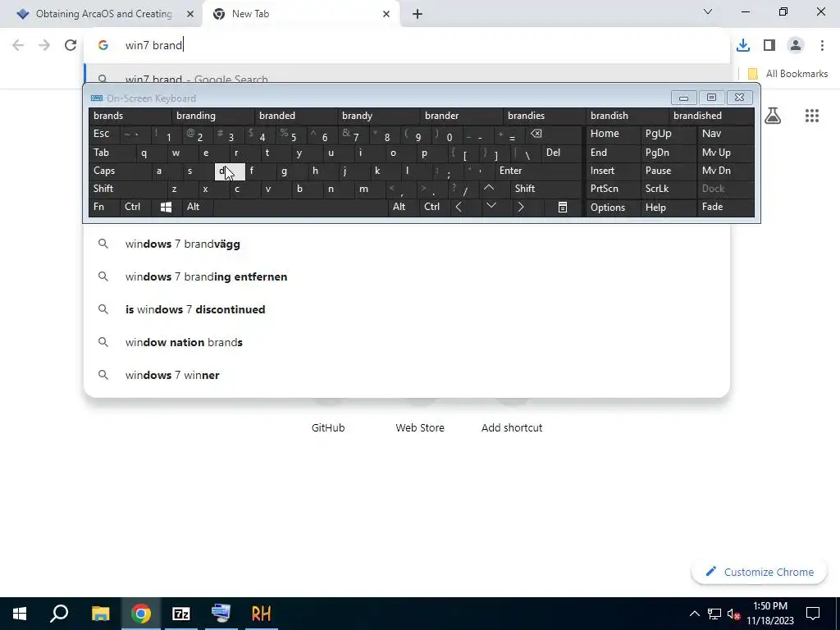Open the muted volume tray icon
Viewport: 840px width, 630px height.
coord(733,614)
